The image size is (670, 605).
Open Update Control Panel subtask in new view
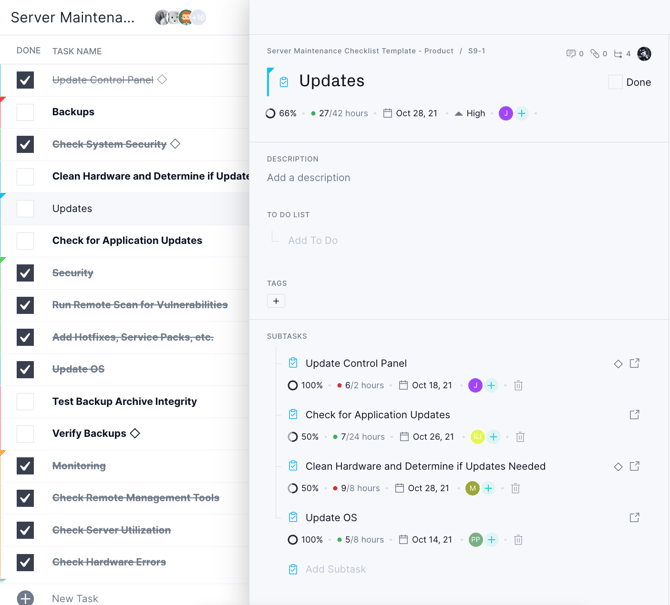[x=635, y=363]
